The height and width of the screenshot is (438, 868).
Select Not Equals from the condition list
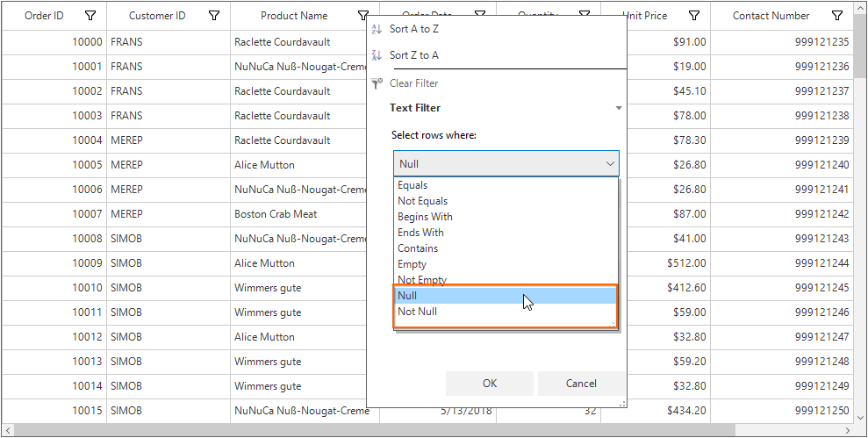coord(506,201)
